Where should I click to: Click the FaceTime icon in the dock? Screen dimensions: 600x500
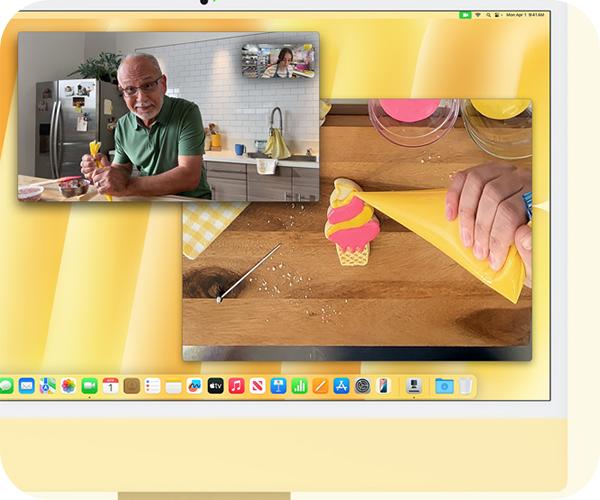tap(90, 386)
